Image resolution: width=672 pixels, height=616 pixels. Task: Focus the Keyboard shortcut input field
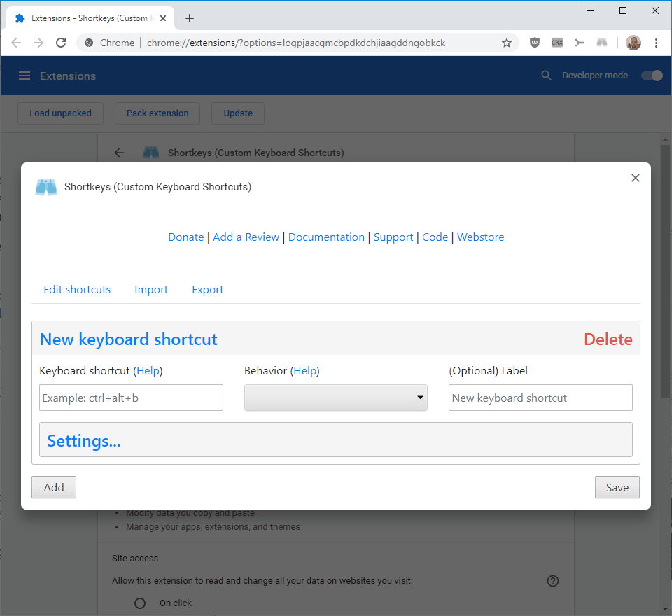pyautogui.click(x=131, y=398)
